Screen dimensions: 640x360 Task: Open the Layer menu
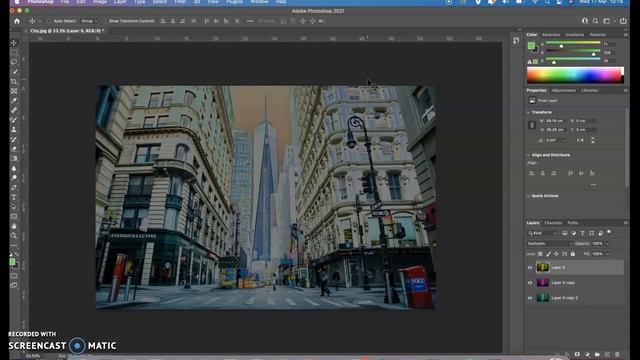[x=120, y=2]
